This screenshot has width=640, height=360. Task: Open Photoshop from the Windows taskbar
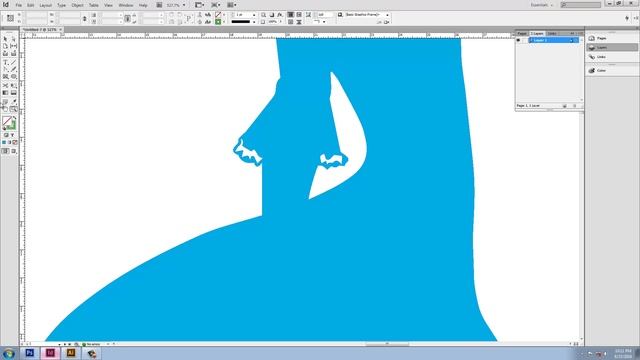point(29,353)
